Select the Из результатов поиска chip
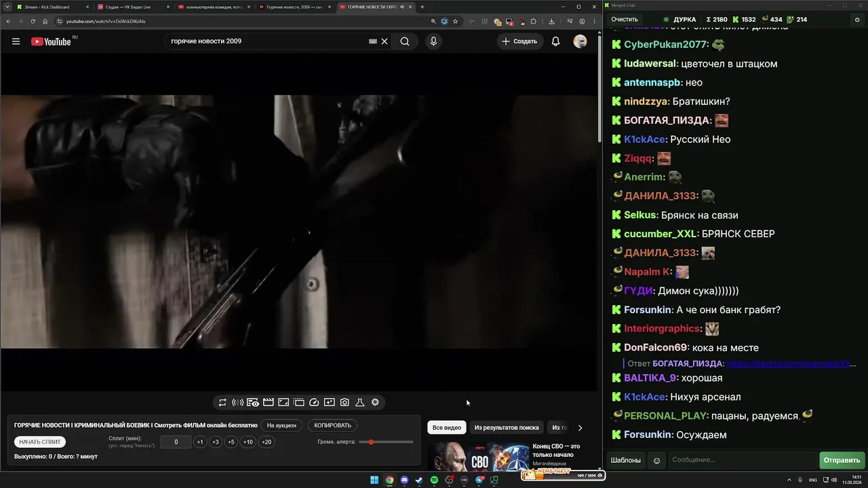Screen dimensions: 868x488 (507, 428)
